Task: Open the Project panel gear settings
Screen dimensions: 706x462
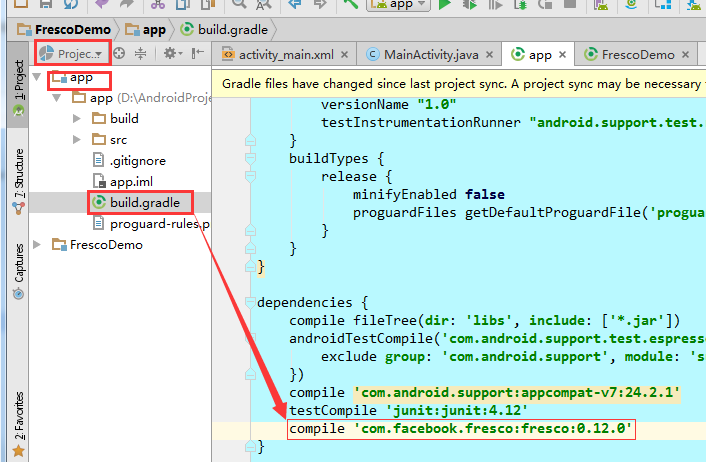Action: point(171,53)
